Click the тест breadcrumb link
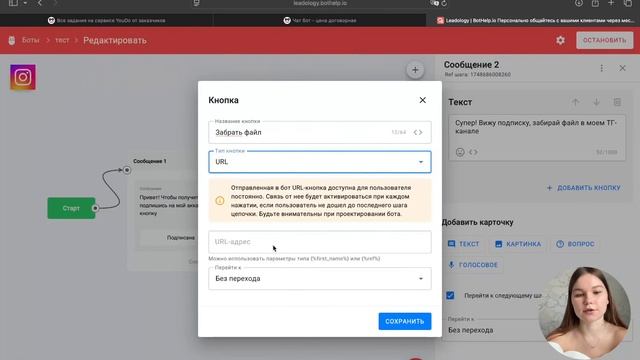 pos(62,40)
